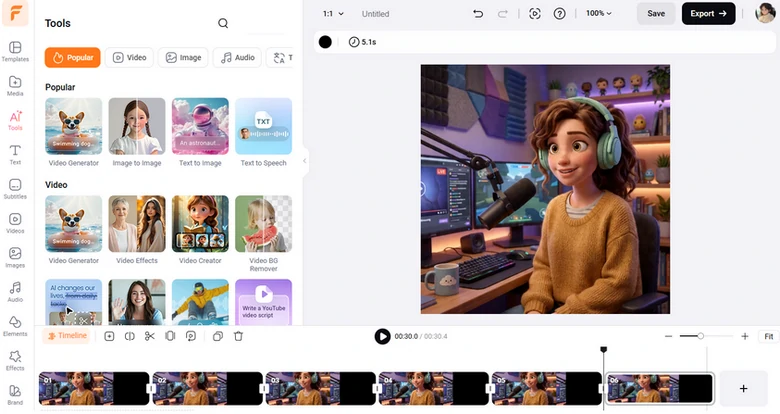
Task: Open the Image to Image tool
Action: pos(137,132)
